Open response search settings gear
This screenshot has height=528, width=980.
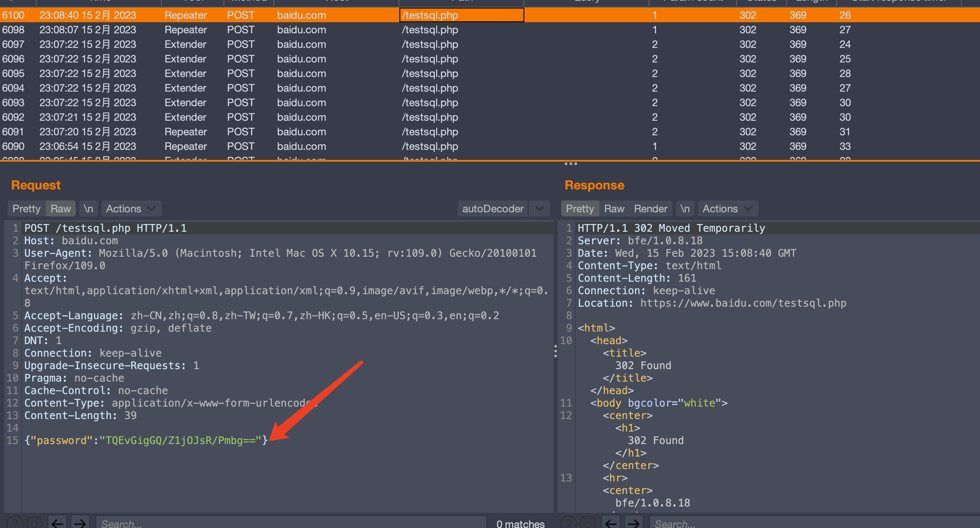[x=588, y=523]
